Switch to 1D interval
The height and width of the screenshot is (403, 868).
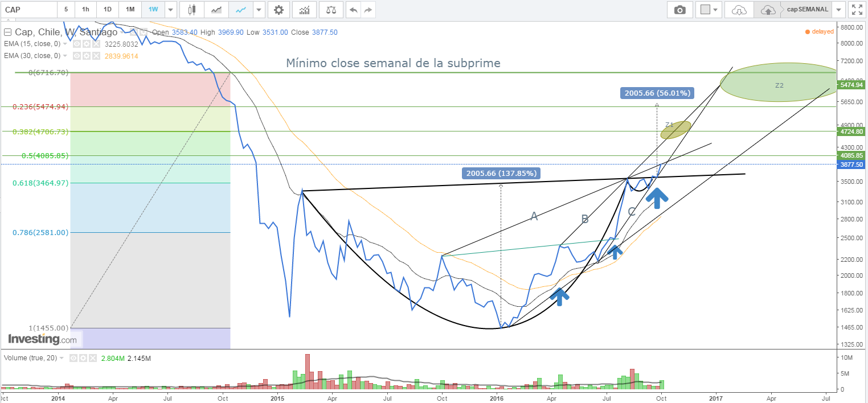click(x=108, y=10)
